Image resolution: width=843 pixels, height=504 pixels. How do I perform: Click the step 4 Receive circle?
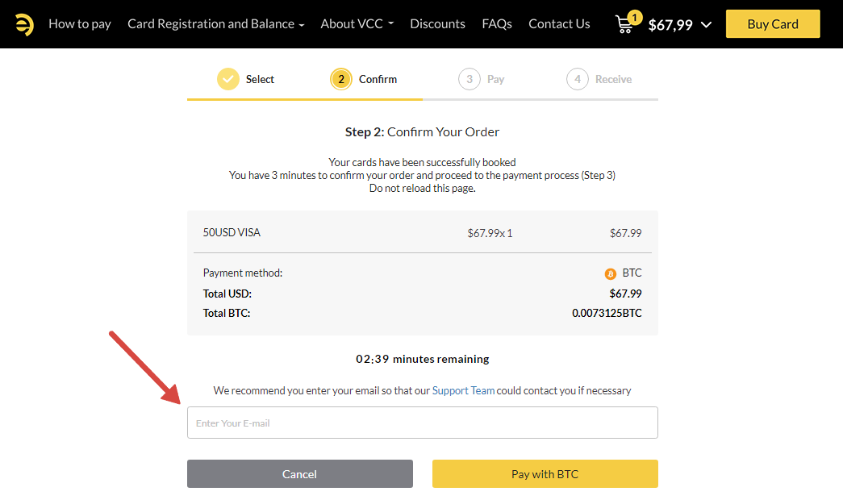pyautogui.click(x=578, y=79)
